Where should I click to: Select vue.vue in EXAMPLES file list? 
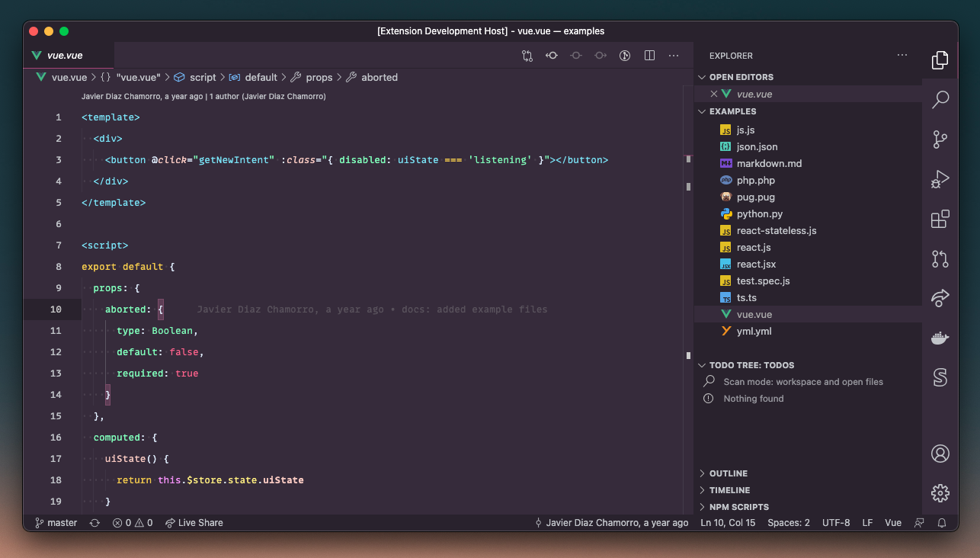tap(808, 315)
